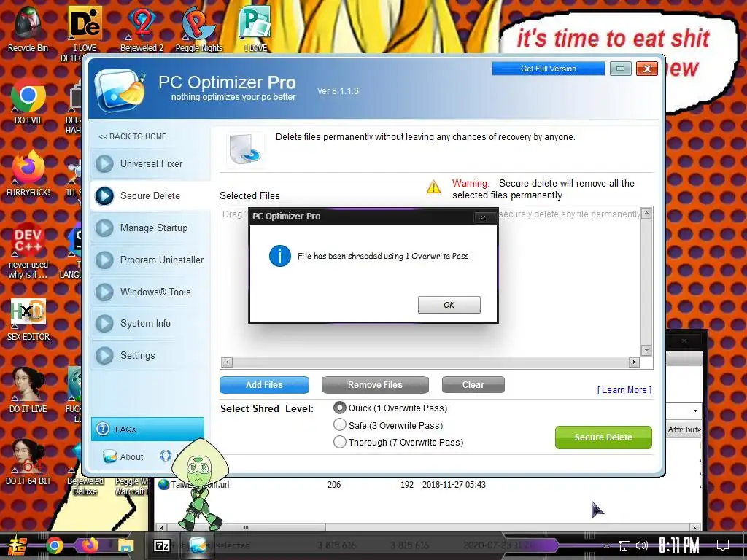The image size is (747, 560).
Task: Open the Learn More link
Action: (x=624, y=390)
